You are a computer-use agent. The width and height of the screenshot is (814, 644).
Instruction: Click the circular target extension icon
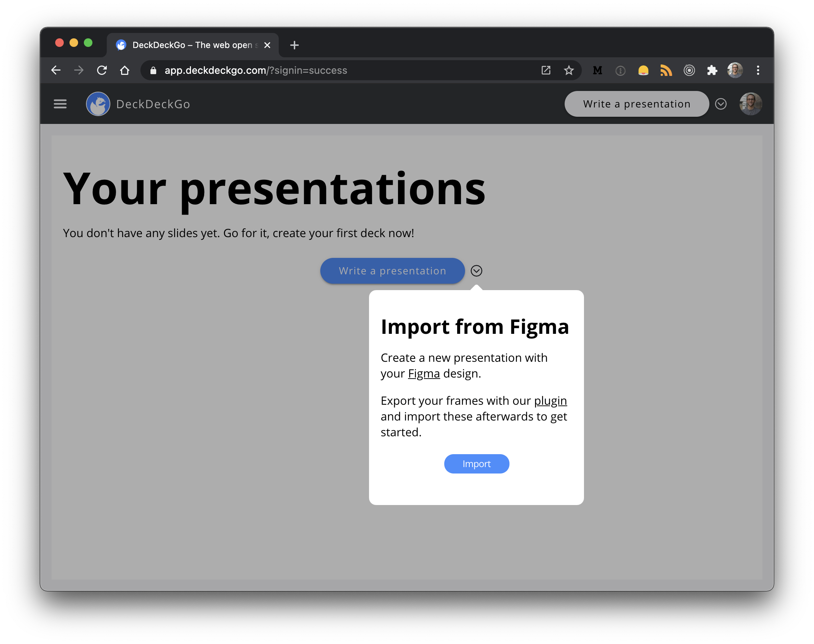pos(689,70)
